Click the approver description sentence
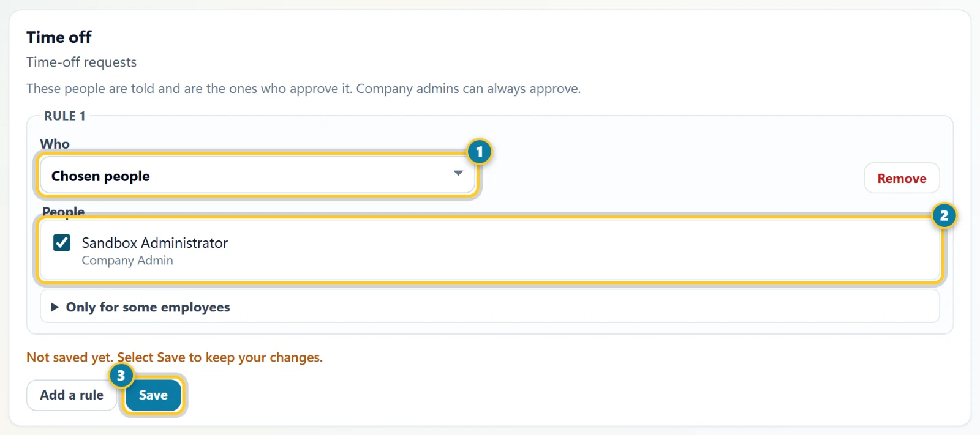The image size is (980, 435). 303,89
